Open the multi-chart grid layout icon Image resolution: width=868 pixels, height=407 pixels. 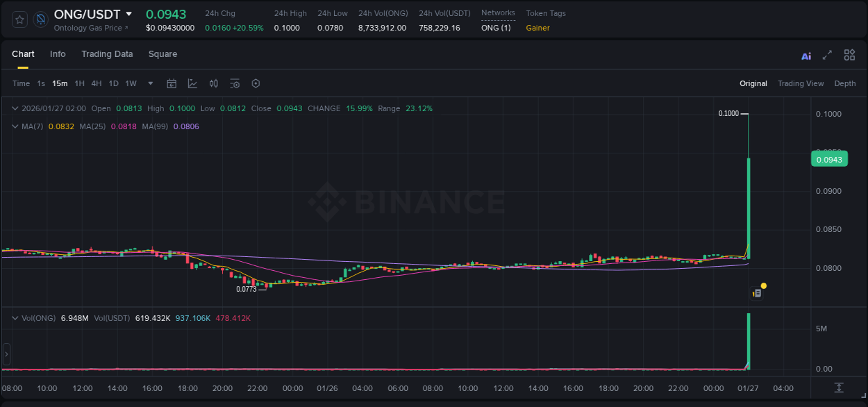(x=849, y=55)
